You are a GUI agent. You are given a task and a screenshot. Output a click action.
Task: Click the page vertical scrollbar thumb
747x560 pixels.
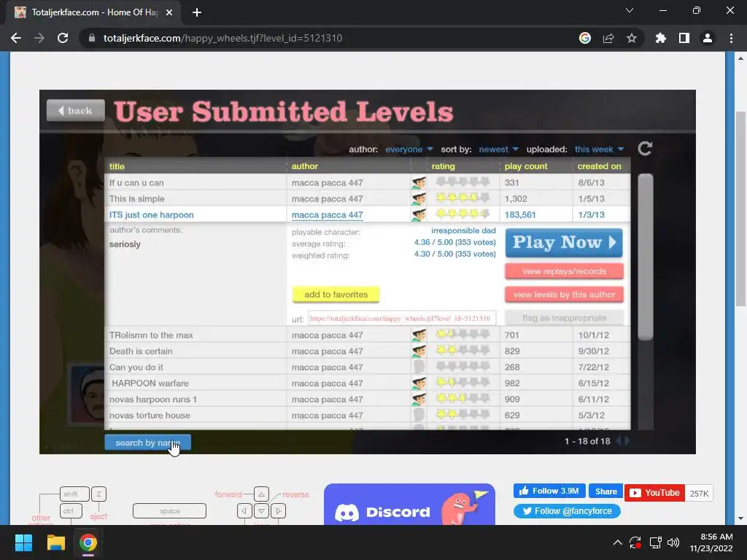click(740, 209)
